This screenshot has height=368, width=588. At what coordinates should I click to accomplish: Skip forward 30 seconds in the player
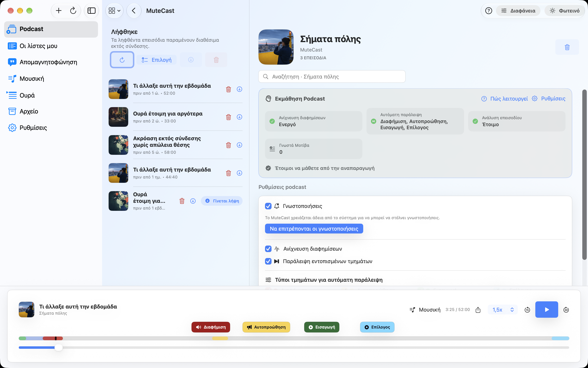(566, 310)
